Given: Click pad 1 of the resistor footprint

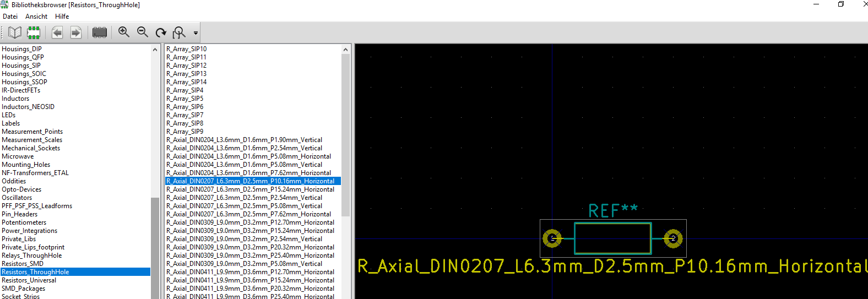Looking at the screenshot, I should click(x=552, y=238).
